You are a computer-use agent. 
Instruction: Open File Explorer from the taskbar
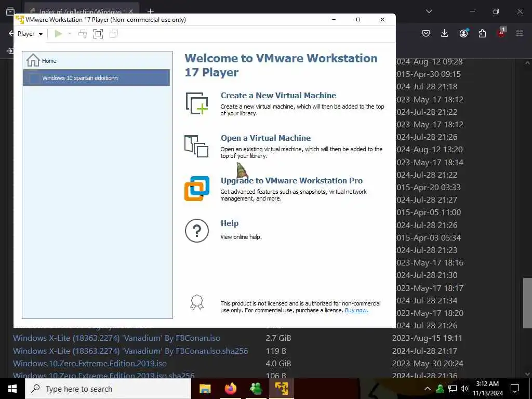205,389
